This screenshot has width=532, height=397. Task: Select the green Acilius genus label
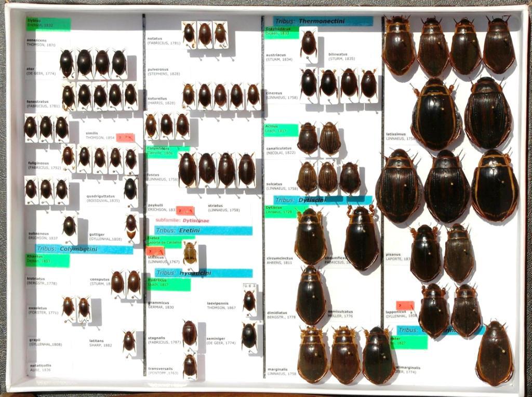pos(281,130)
